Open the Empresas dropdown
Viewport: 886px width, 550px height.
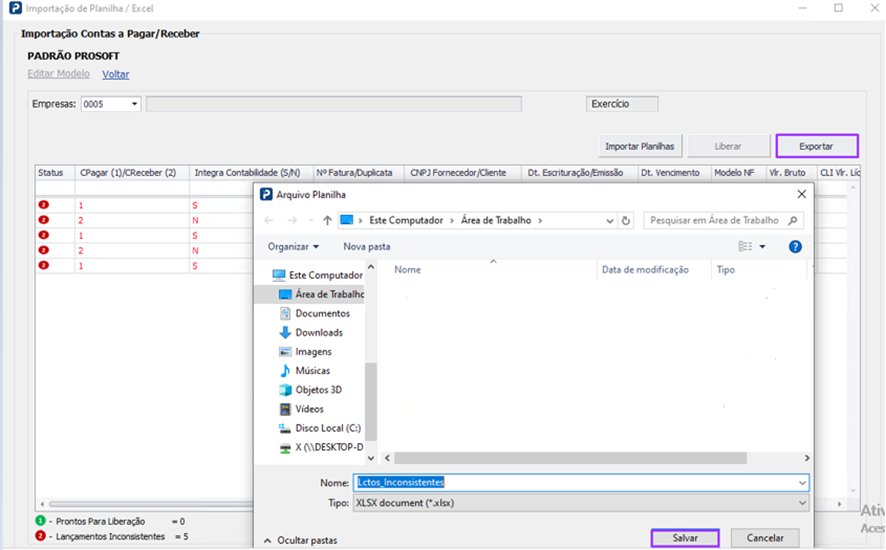pyautogui.click(x=135, y=104)
